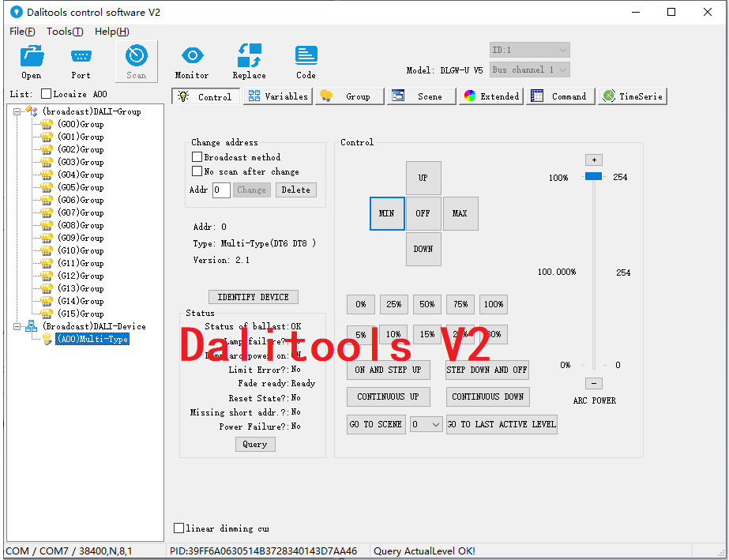Open the Tools menu
This screenshot has width=729, height=560.
tap(64, 32)
